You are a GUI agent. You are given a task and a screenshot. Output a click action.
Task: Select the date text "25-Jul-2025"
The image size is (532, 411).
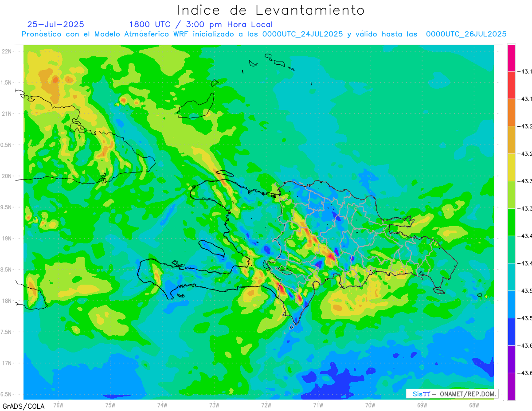point(55,24)
